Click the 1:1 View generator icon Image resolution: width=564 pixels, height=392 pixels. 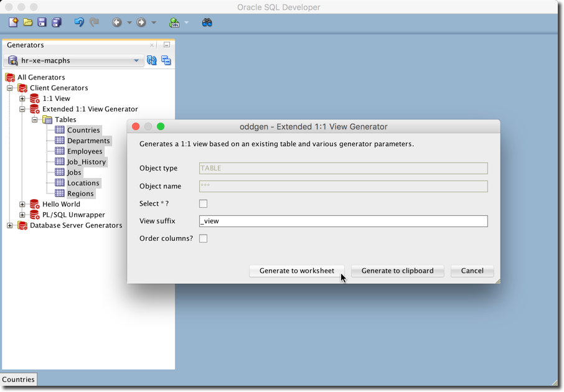pyautogui.click(x=34, y=98)
